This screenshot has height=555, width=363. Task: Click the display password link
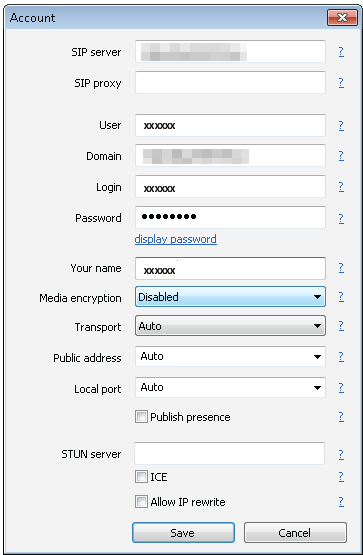175,239
